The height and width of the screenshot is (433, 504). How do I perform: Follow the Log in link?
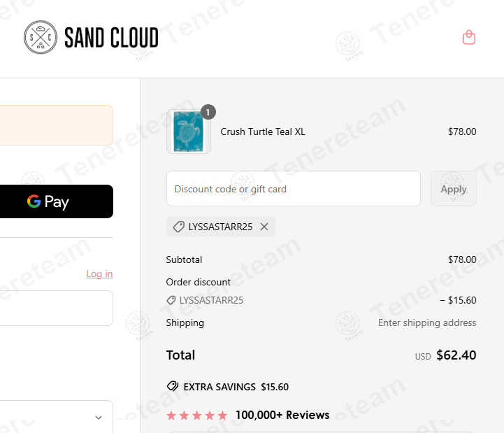point(99,274)
